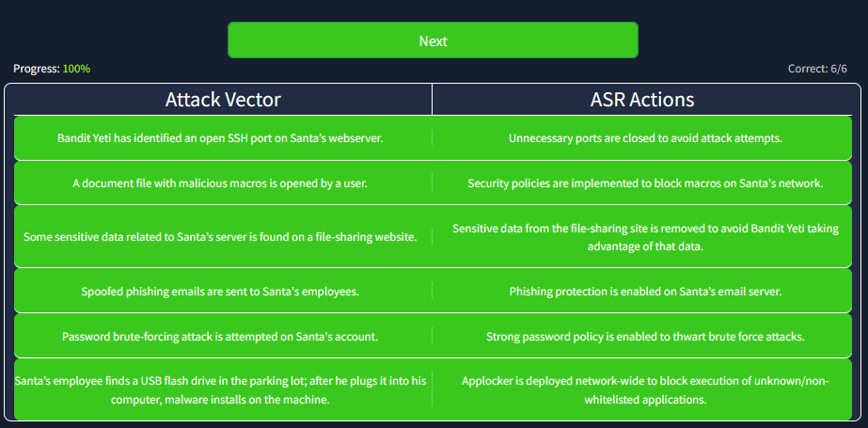Click the divider between last row cells
Screen dimensions: 868x428
click(433, 389)
